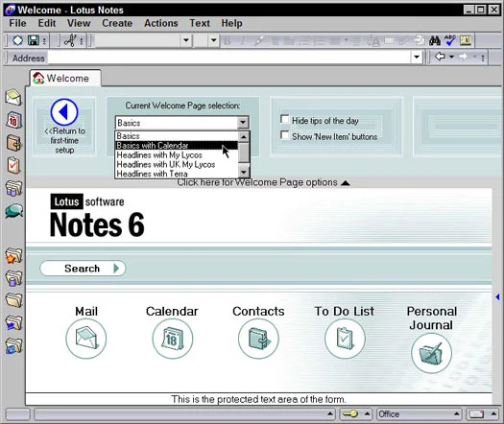Open the Personal Journal circle icon
The image size is (504, 424).
[x=431, y=353]
